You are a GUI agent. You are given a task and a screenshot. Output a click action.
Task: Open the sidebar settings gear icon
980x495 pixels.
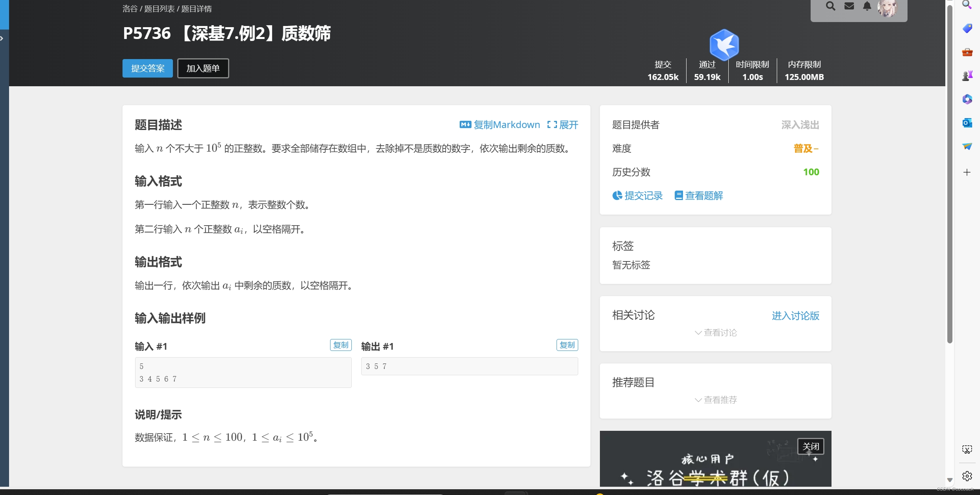pos(967,476)
